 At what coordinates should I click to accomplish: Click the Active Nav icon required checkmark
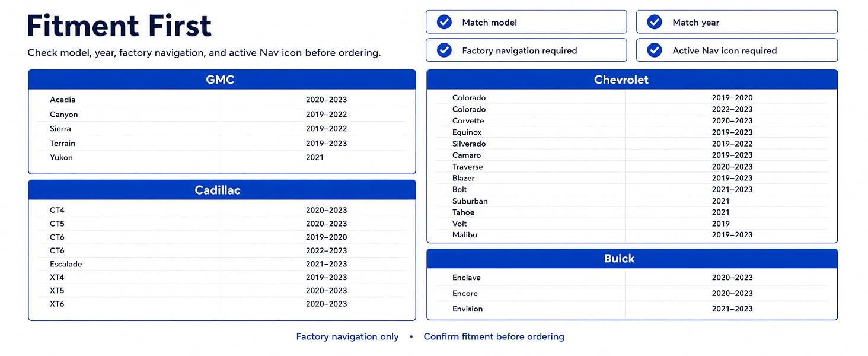pyautogui.click(x=655, y=50)
